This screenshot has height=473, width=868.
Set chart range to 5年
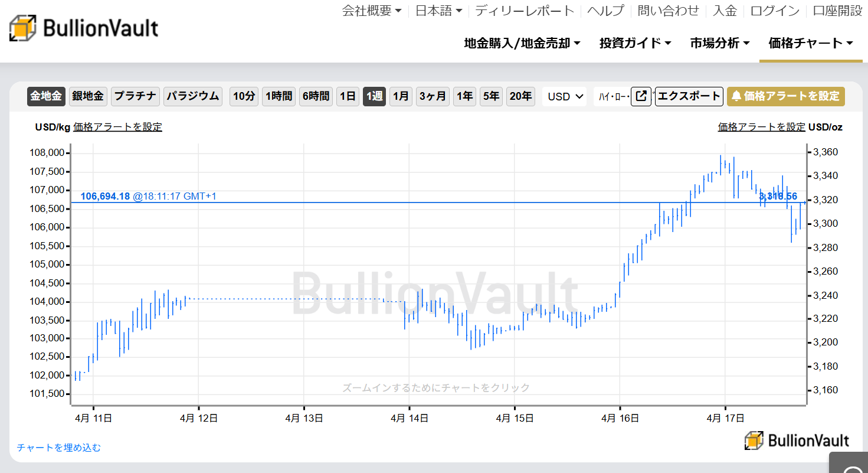point(492,96)
